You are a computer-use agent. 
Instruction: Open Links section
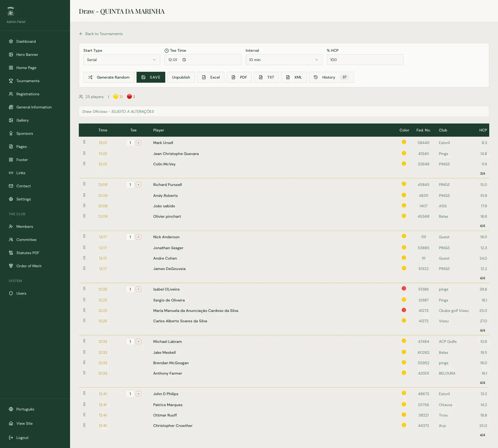point(35,173)
